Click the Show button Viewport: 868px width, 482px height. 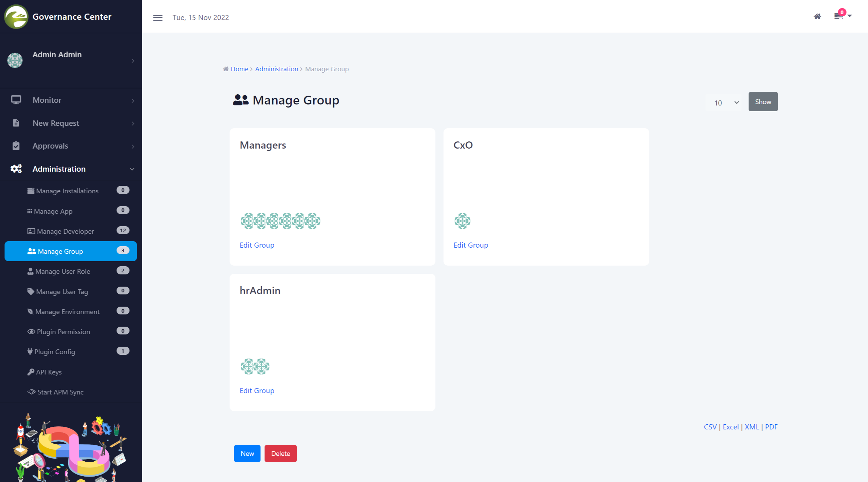coord(763,101)
